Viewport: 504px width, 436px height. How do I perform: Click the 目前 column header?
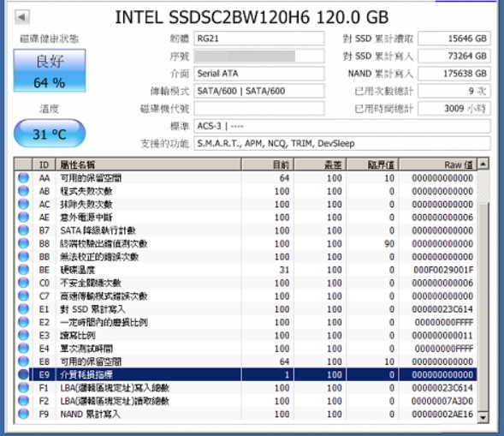(x=268, y=164)
